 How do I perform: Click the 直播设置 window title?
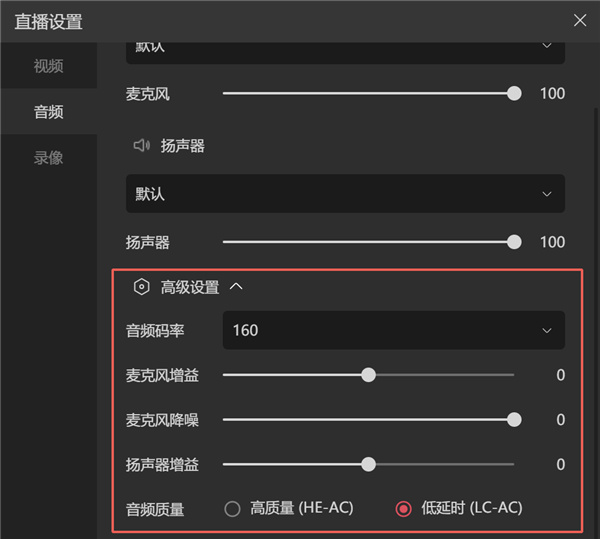pos(49,21)
